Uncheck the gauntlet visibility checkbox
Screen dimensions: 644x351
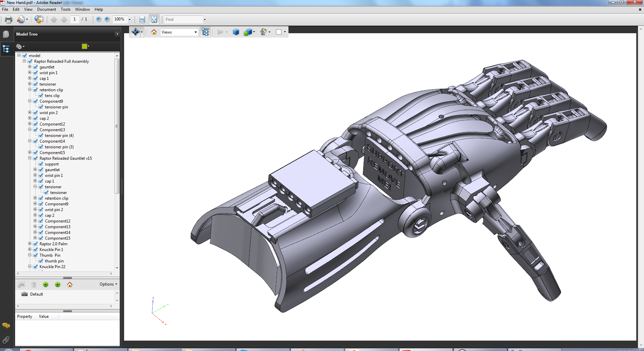click(36, 67)
